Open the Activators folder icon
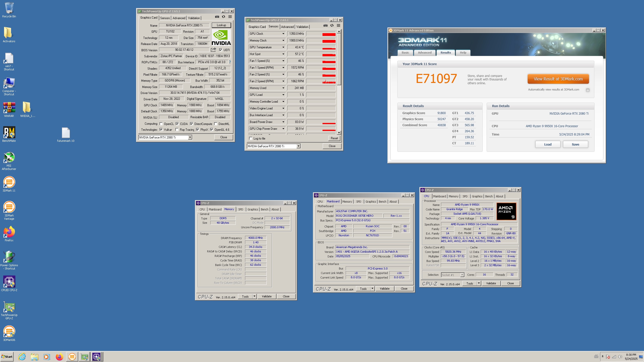This screenshot has height=362, width=644. (9, 35)
